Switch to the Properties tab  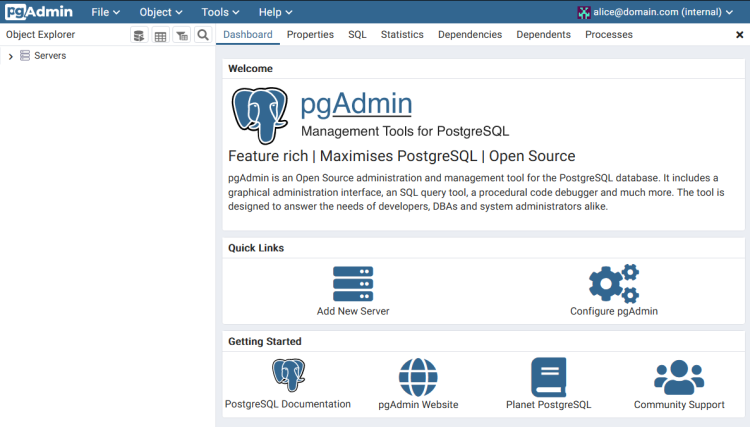click(x=310, y=34)
